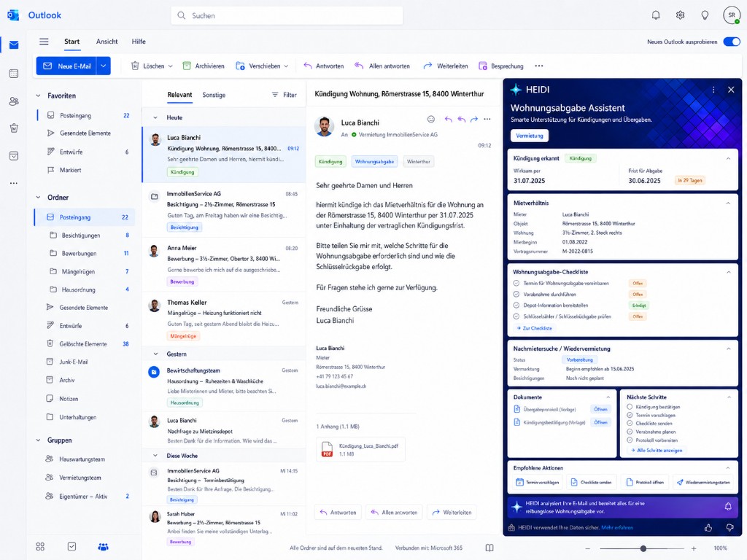Screen dimensions: 747x560
Task: Click zoom in plus button
Action: tap(694, 548)
